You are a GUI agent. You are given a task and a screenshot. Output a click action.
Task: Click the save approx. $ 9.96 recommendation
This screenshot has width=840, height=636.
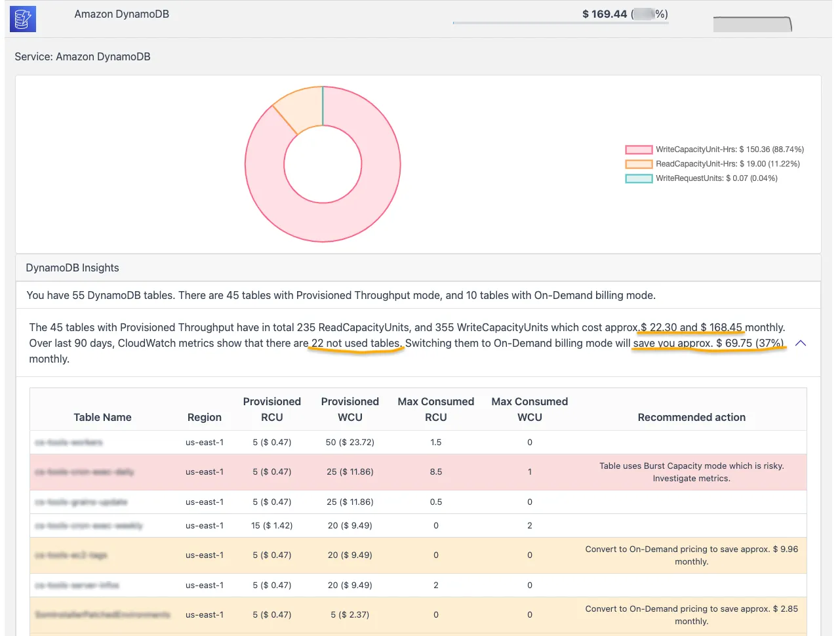[x=692, y=555]
